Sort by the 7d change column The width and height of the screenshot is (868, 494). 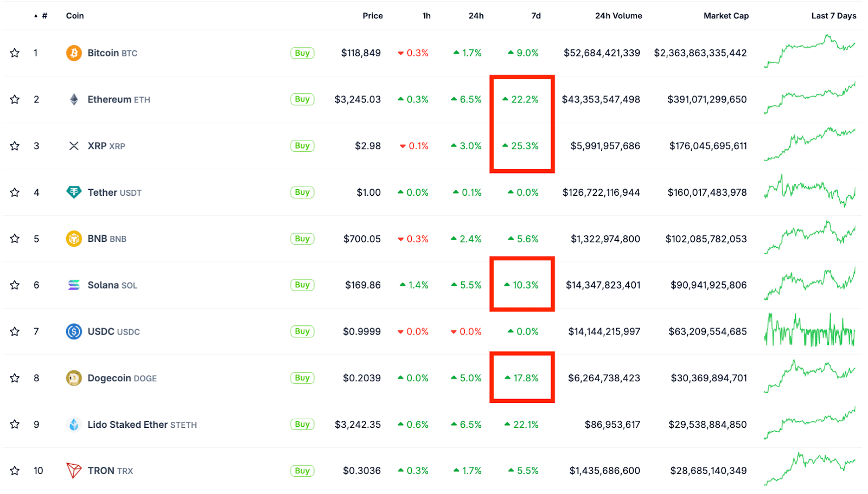[x=536, y=16]
